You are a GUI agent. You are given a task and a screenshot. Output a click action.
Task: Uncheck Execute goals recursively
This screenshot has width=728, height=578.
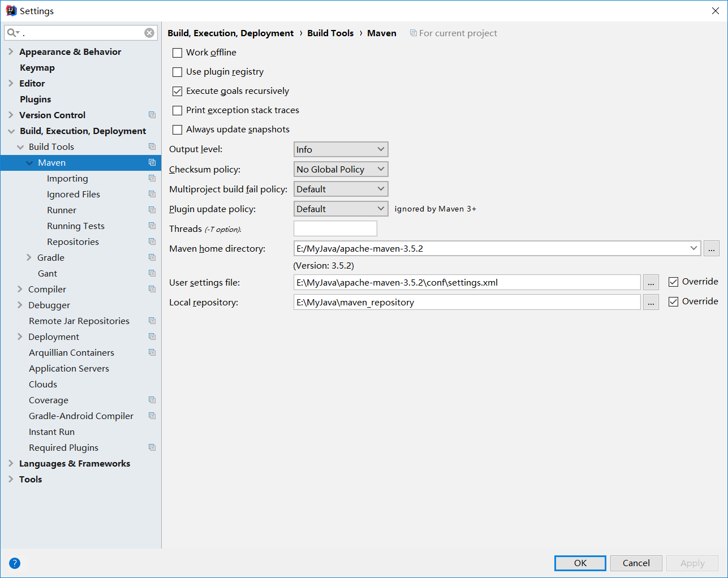click(177, 91)
